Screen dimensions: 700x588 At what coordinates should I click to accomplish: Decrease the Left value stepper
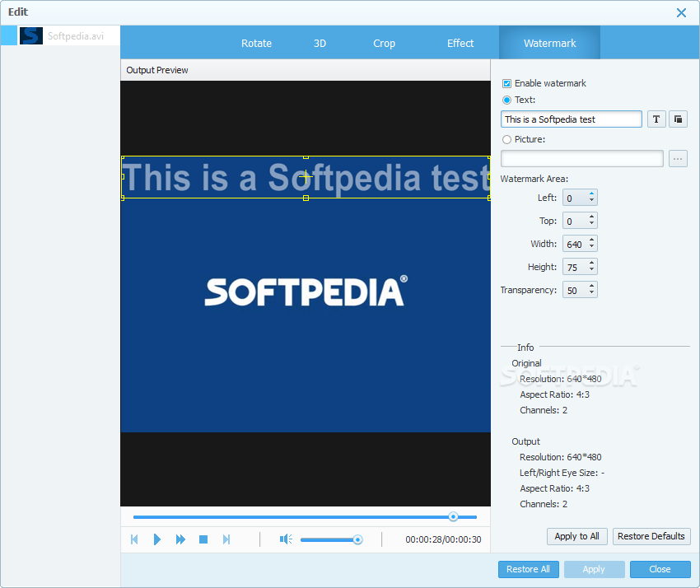tap(591, 200)
